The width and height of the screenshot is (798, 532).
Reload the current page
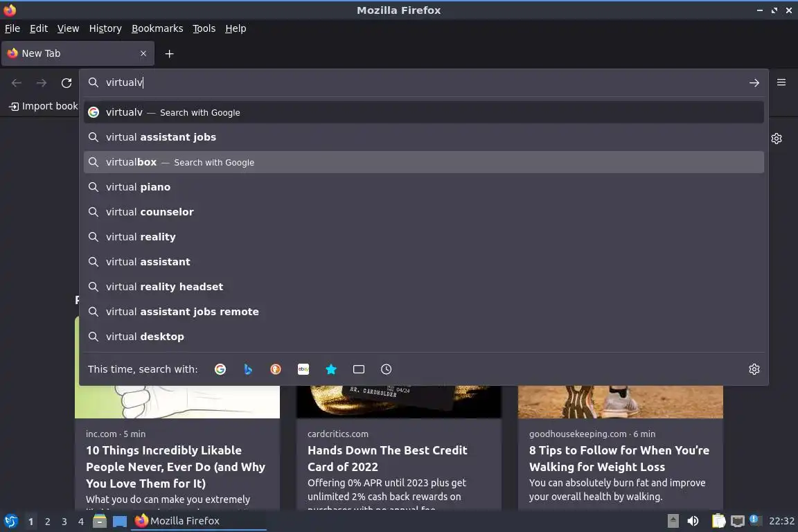(66, 82)
